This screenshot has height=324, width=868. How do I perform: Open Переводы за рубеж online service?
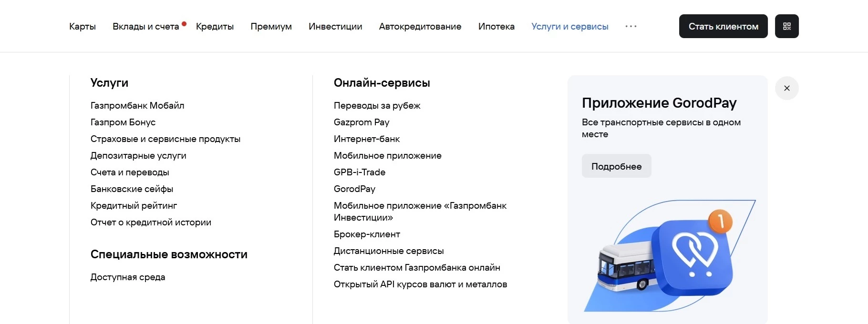click(377, 105)
